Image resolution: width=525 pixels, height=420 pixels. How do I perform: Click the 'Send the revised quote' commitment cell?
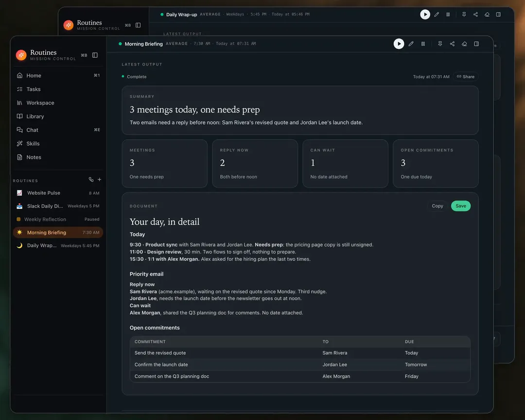[x=160, y=353]
